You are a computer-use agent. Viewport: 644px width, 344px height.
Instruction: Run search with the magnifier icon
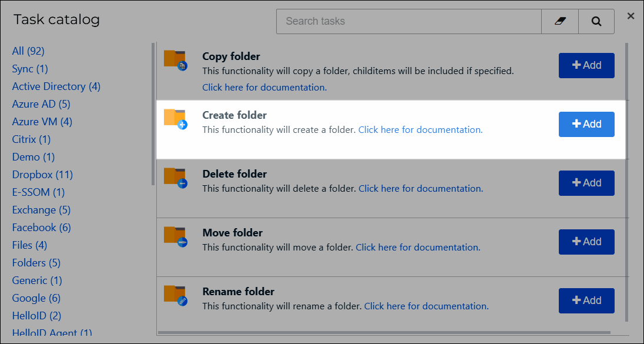596,21
